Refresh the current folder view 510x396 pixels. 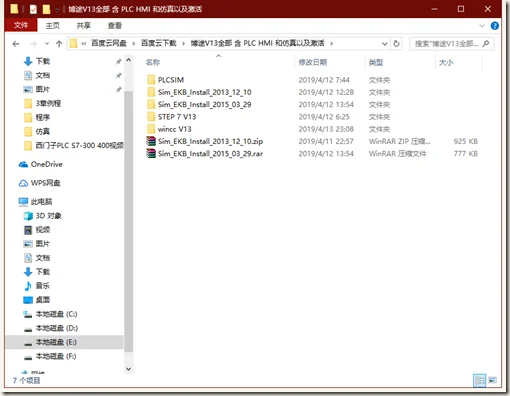click(396, 44)
